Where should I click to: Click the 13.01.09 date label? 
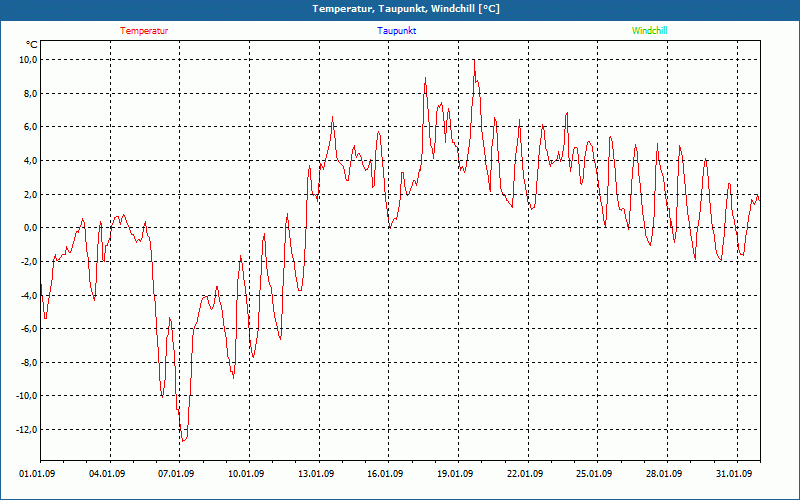pyautogui.click(x=316, y=474)
